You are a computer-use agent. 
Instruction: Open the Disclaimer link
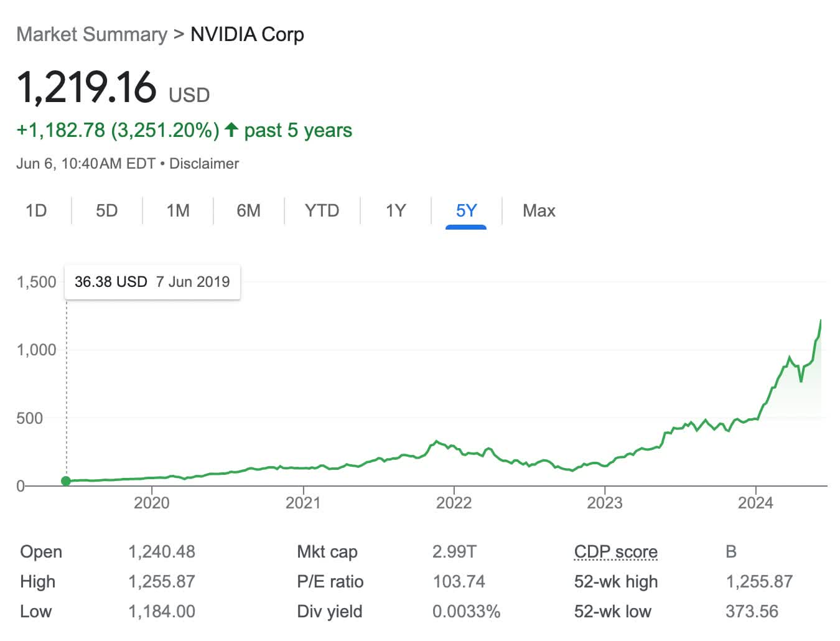204,164
